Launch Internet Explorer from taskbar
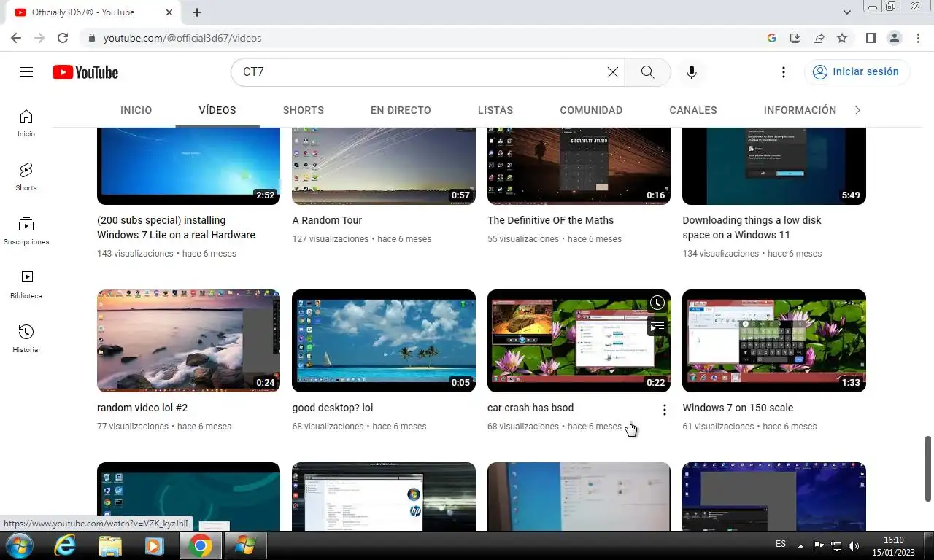 65,545
